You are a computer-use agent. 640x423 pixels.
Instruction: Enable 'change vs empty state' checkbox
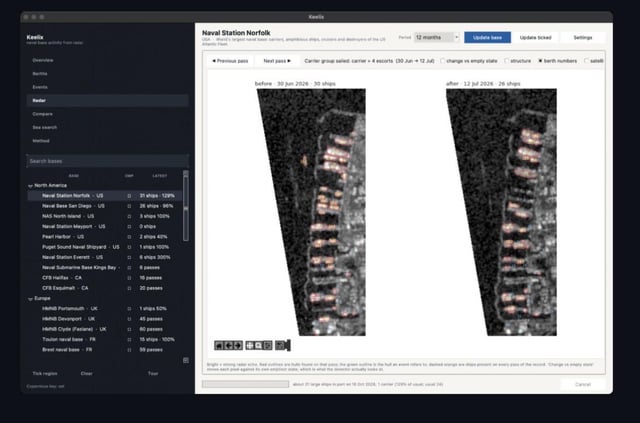click(442, 61)
